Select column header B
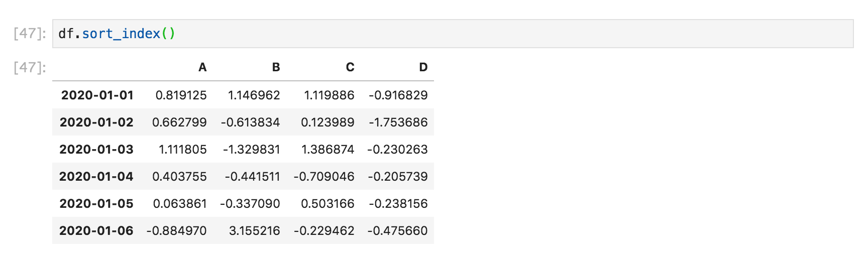 point(276,67)
